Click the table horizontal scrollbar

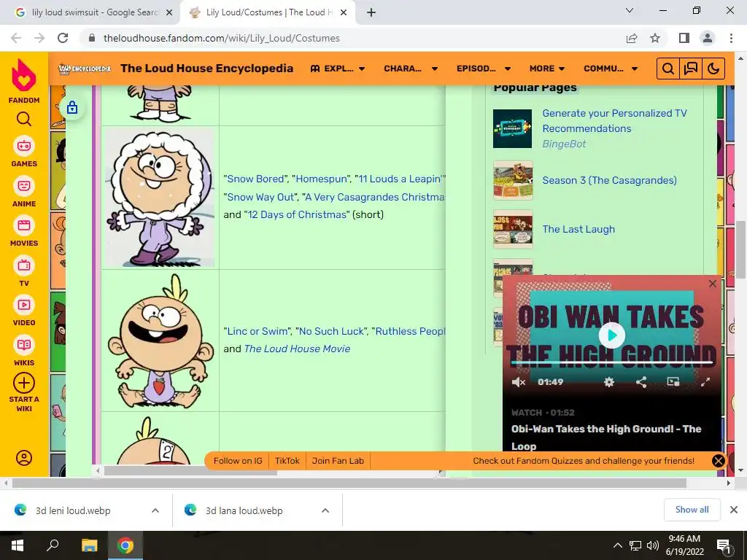[x=190, y=472]
